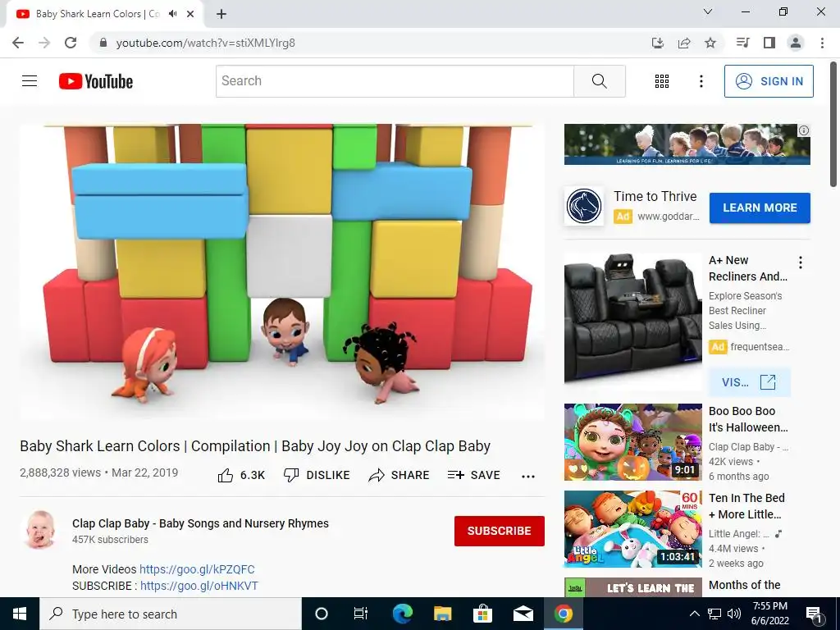
Task: Open Task View in taskbar
Action: point(361,614)
